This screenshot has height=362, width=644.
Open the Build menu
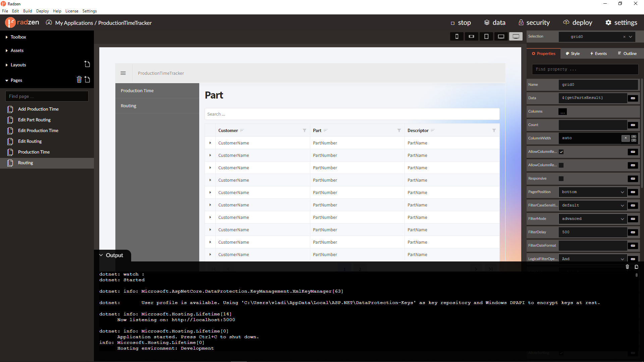click(x=28, y=11)
